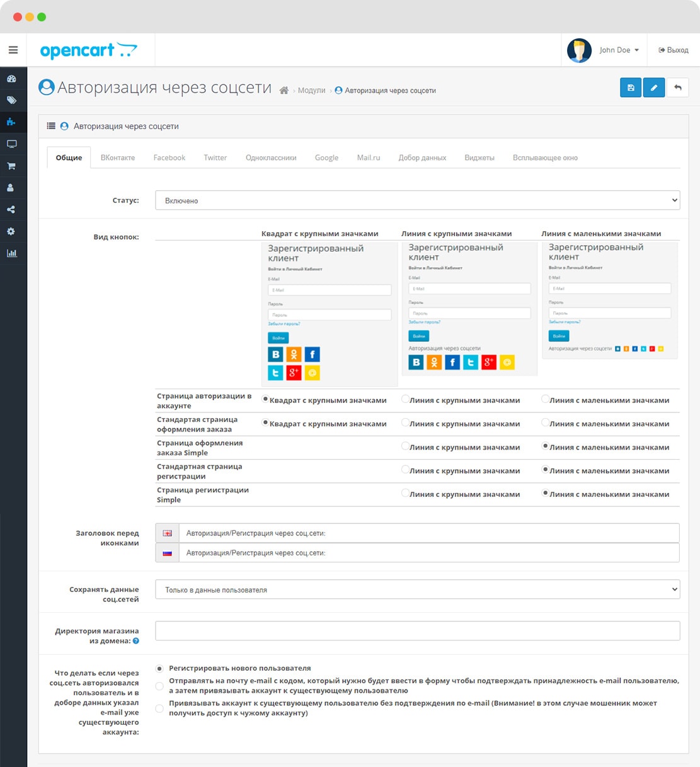700x767 pixels.
Task: Open the Sales cart sidebar icon
Action: (11, 166)
